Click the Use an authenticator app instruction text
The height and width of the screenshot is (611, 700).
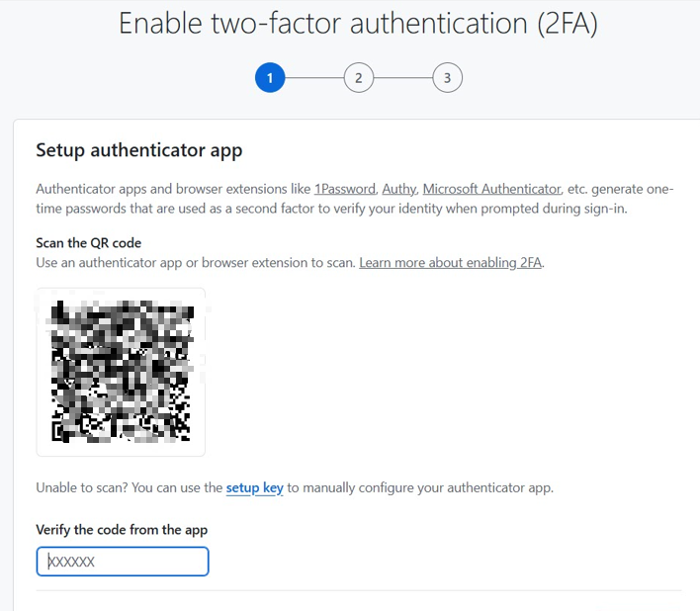click(196, 263)
